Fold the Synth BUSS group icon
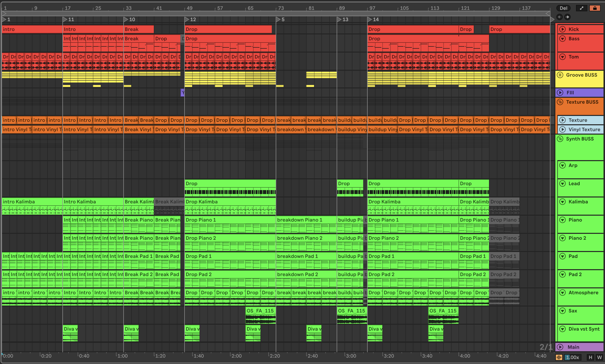The image size is (605, 364). (560, 139)
